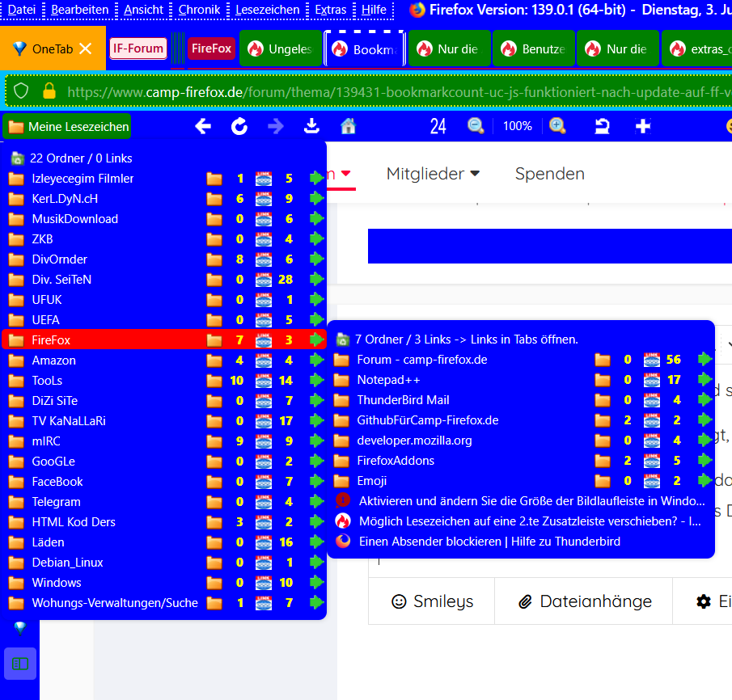Open Einen Absender blockieren bookmark
This screenshot has width=732, height=700.
(522, 542)
